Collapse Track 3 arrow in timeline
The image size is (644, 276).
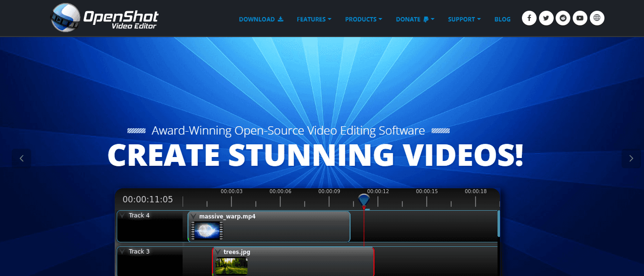click(123, 252)
